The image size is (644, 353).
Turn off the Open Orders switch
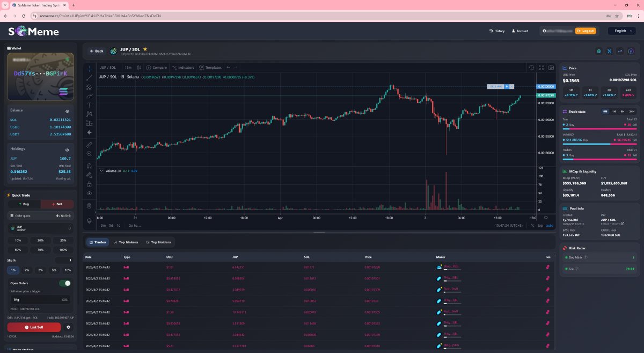(65, 283)
